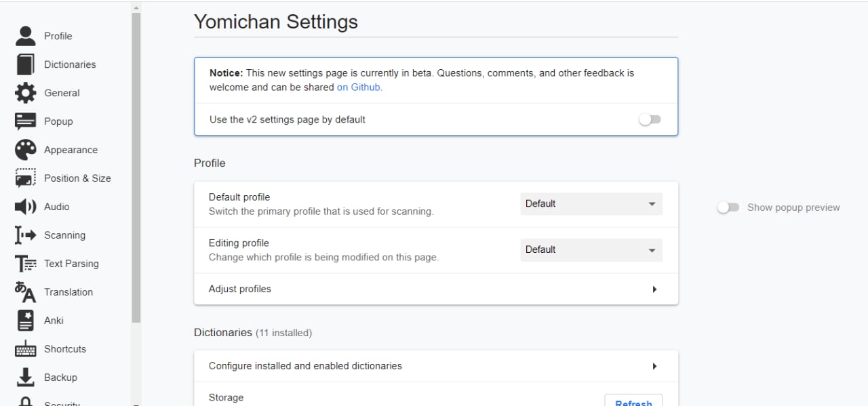Navigate to Appearance label in sidebar
The image size is (868, 406).
click(71, 150)
